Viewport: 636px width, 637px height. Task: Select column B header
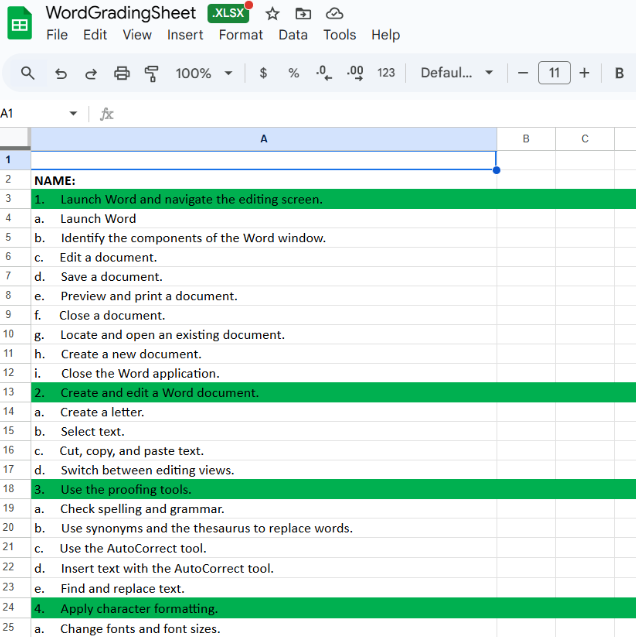click(526, 139)
